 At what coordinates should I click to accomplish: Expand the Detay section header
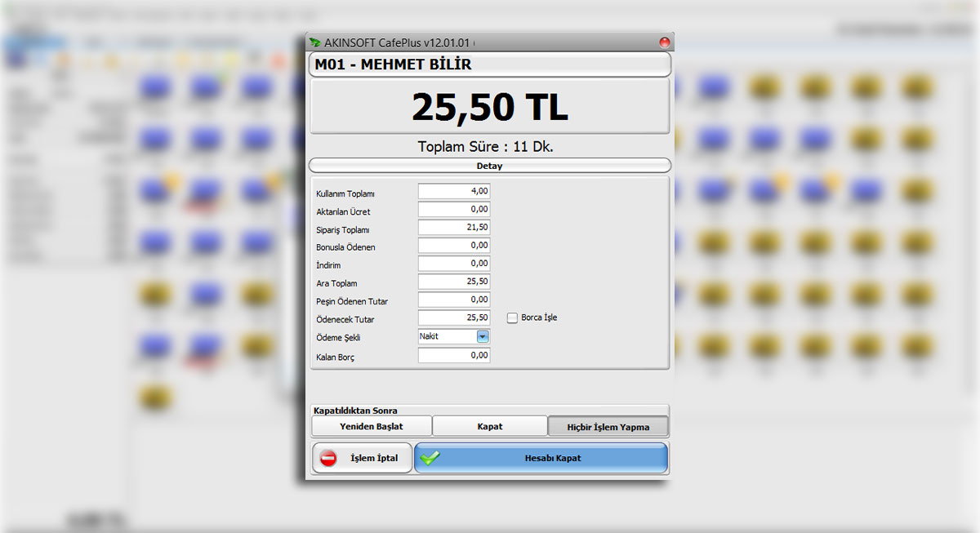coord(489,165)
